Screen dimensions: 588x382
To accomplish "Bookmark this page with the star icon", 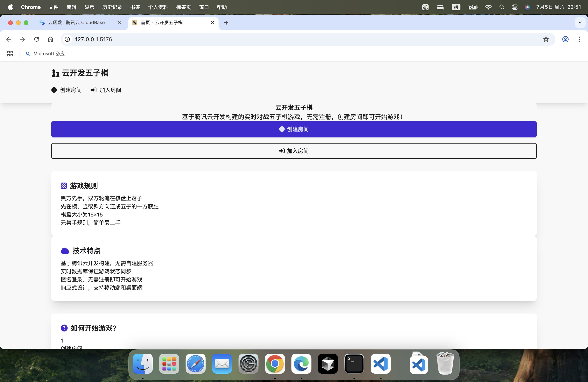I will [546, 39].
